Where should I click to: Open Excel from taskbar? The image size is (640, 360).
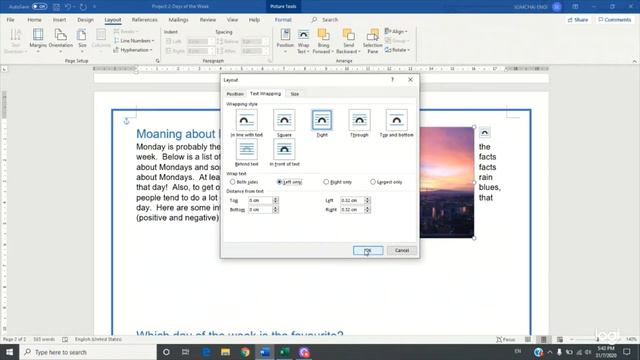pyautogui.click(x=284, y=352)
